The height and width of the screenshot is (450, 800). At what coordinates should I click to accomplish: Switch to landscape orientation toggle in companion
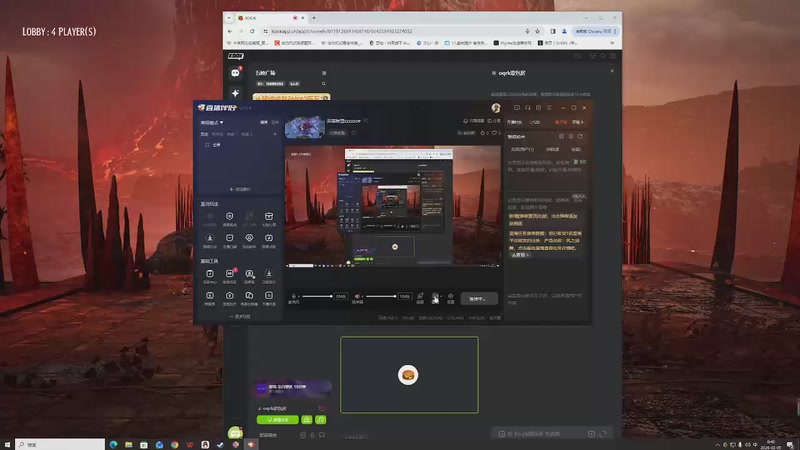(264, 122)
